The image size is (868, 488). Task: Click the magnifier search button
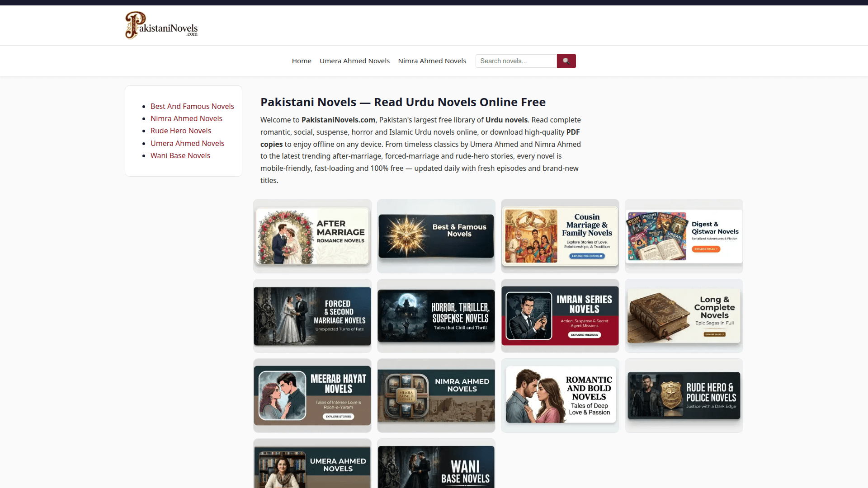point(566,61)
